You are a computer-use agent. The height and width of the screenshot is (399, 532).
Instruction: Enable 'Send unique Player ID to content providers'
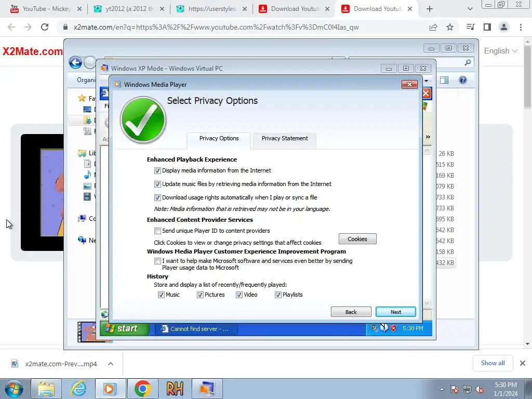coord(157,231)
